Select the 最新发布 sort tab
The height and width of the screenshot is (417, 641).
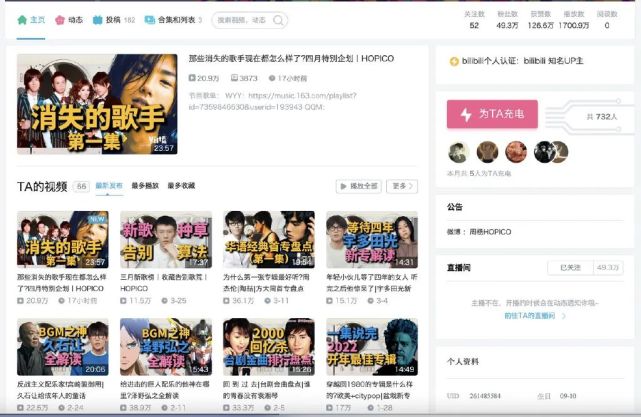coord(109,186)
